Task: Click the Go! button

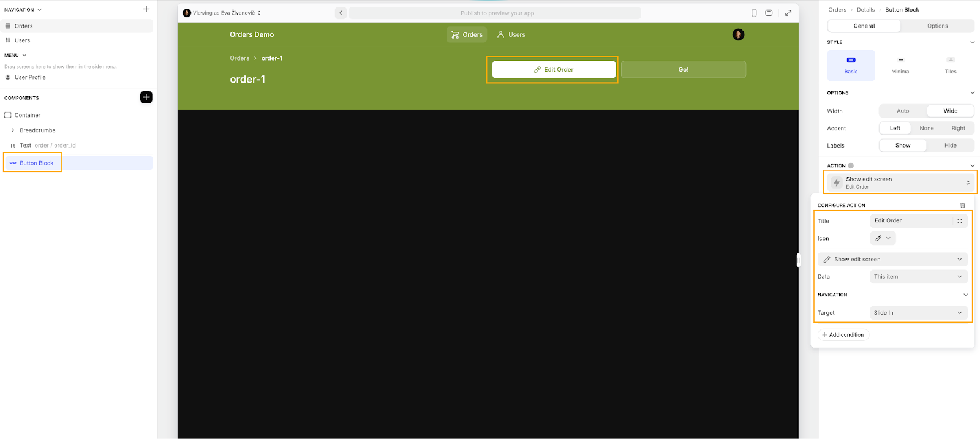Action: coord(684,69)
